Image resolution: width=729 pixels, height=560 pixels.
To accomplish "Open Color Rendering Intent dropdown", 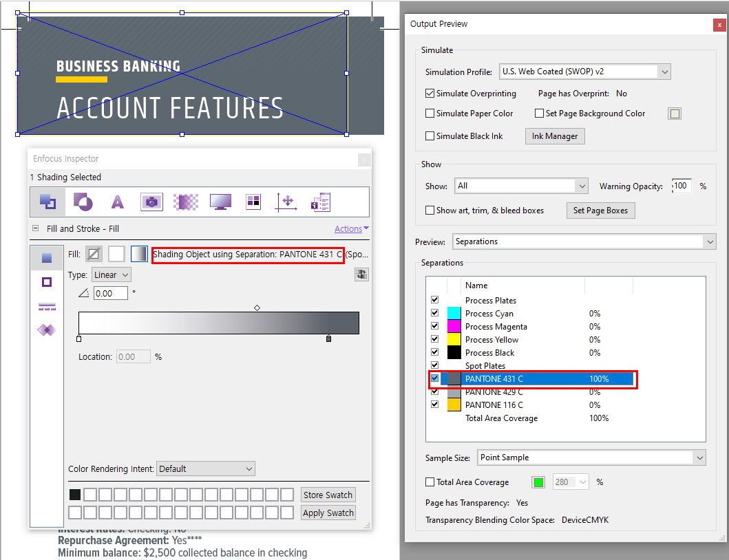I will point(206,469).
